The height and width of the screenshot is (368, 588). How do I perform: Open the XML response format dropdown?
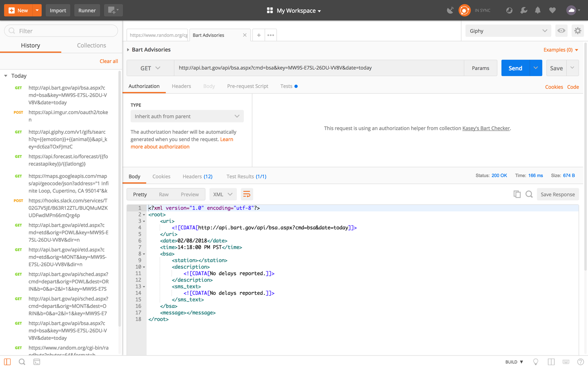[x=223, y=194]
